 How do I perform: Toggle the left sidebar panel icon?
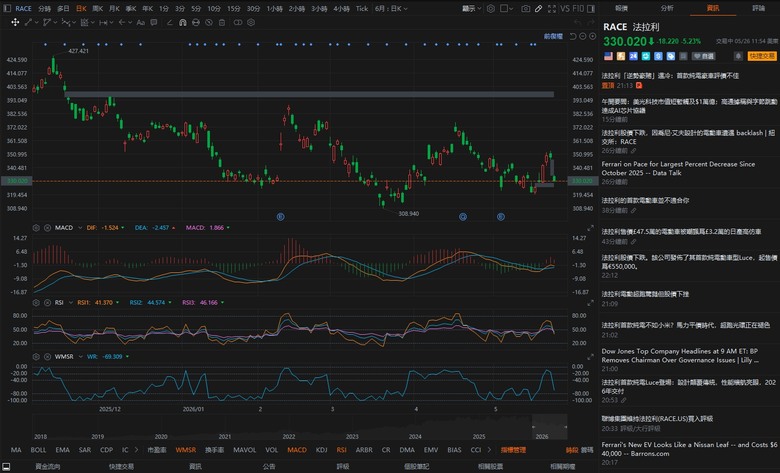pyautogui.click(x=7, y=8)
